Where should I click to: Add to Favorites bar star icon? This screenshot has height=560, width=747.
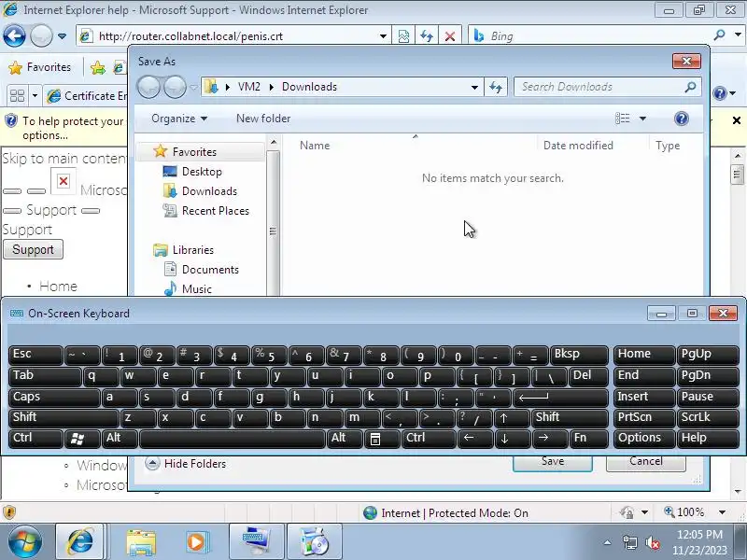tap(98, 67)
